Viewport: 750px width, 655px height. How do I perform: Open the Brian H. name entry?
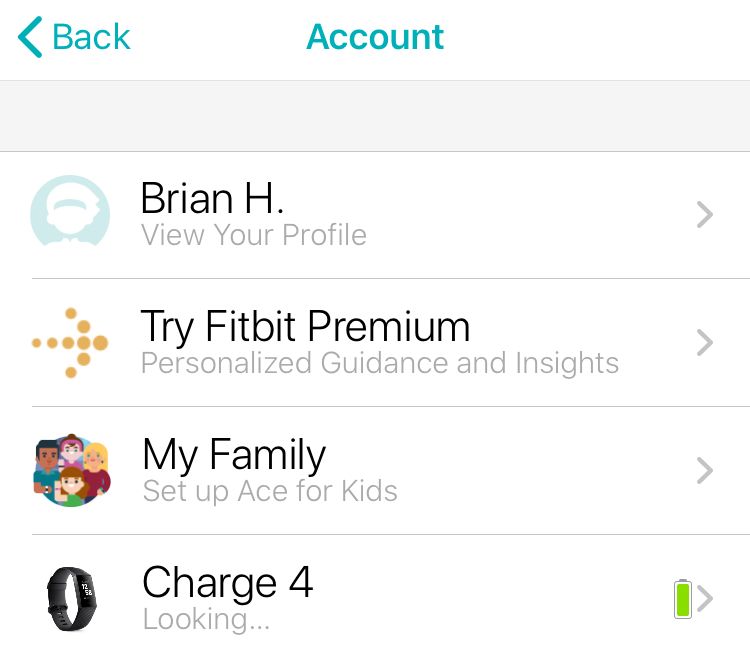[212, 198]
